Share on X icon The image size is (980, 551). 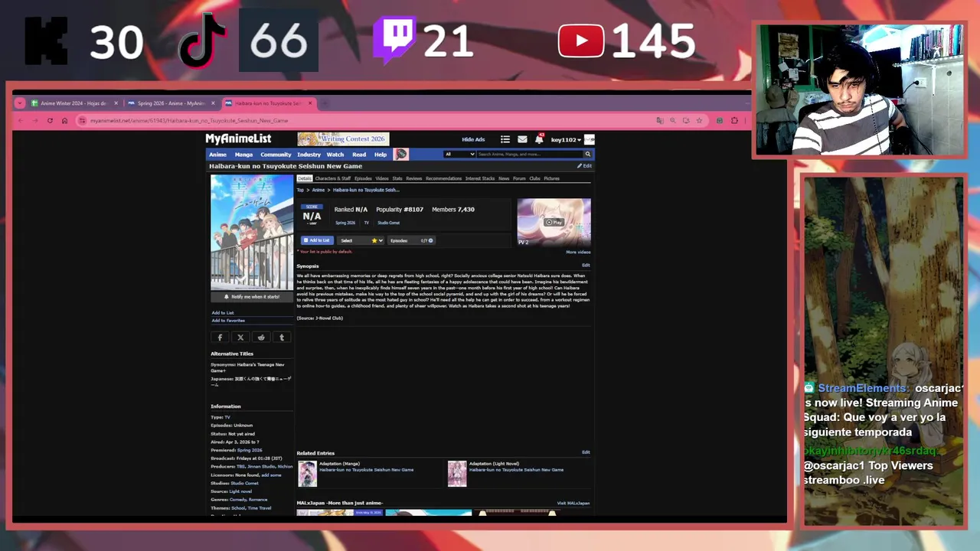pyautogui.click(x=240, y=337)
